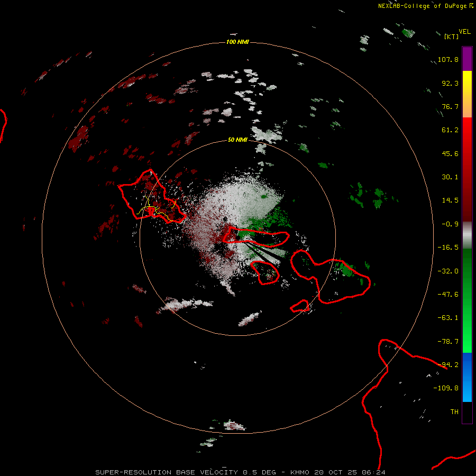Viewport: 476px width, 476px height.
Task: Click the purple segment of velocity color bar
Action: pos(467,59)
